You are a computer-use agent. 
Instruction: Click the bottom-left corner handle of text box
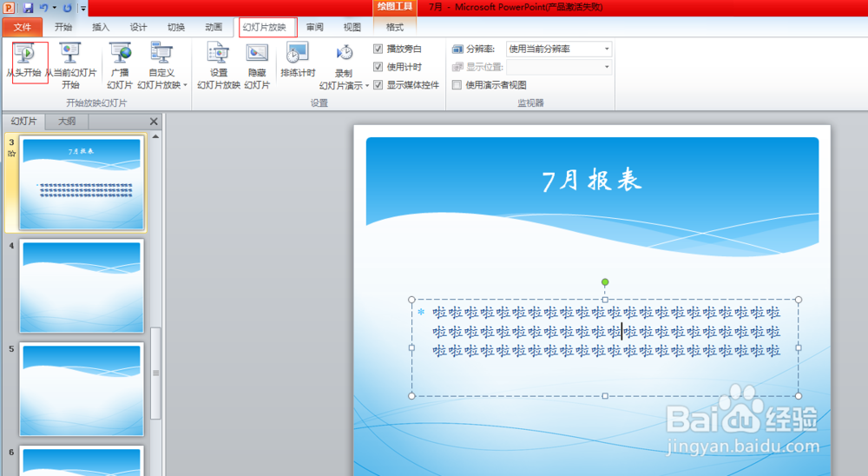coord(411,395)
